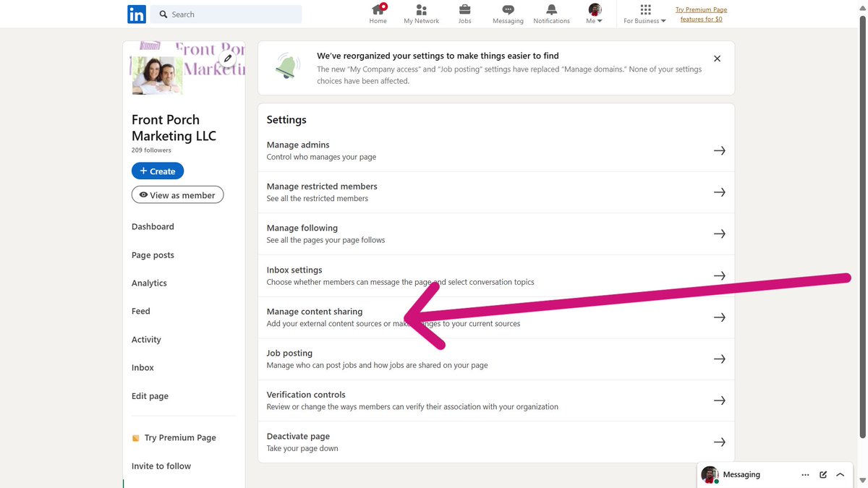Open the Jobs briefcase icon

[x=464, y=9]
